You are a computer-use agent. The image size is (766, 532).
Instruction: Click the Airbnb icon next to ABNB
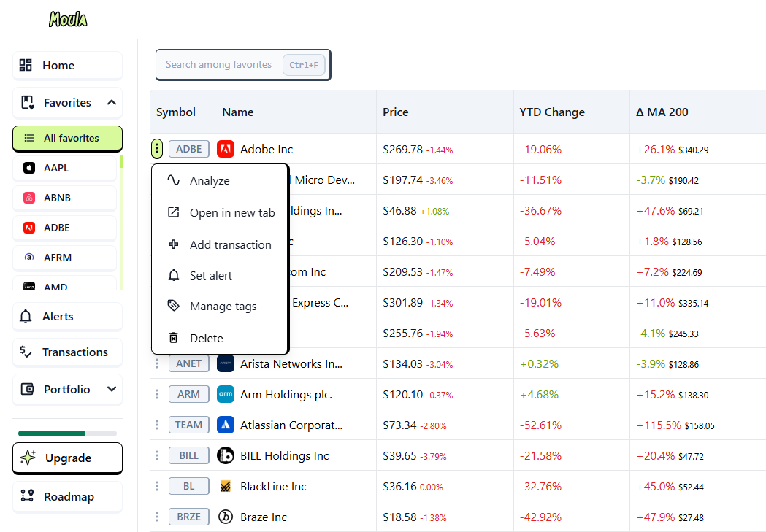(x=29, y=198)
